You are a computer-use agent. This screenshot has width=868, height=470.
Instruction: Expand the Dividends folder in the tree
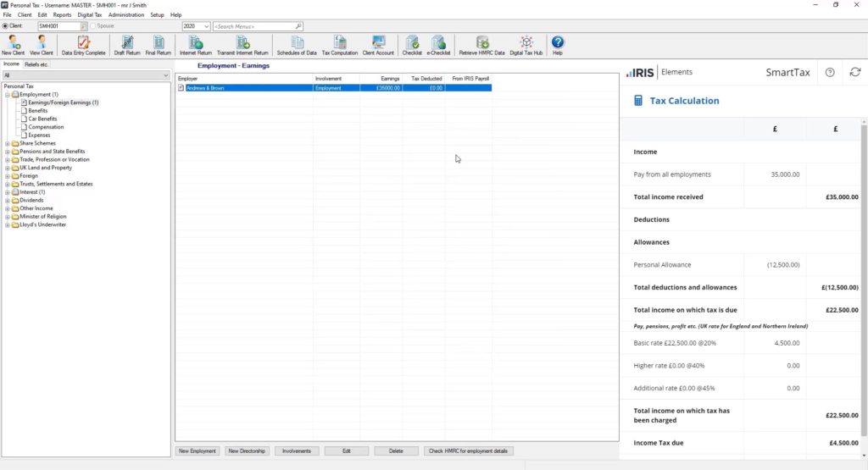click(x=8, y=201)
